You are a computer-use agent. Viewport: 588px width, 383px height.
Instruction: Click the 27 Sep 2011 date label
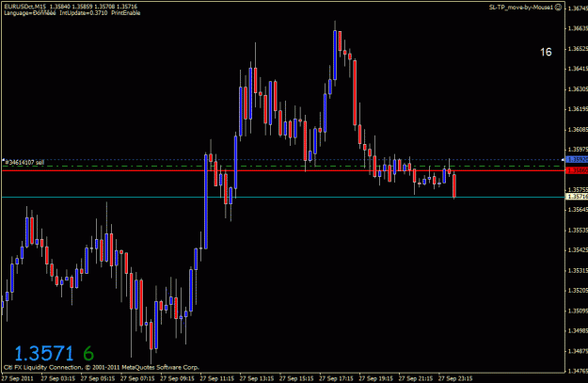(18, 378)
